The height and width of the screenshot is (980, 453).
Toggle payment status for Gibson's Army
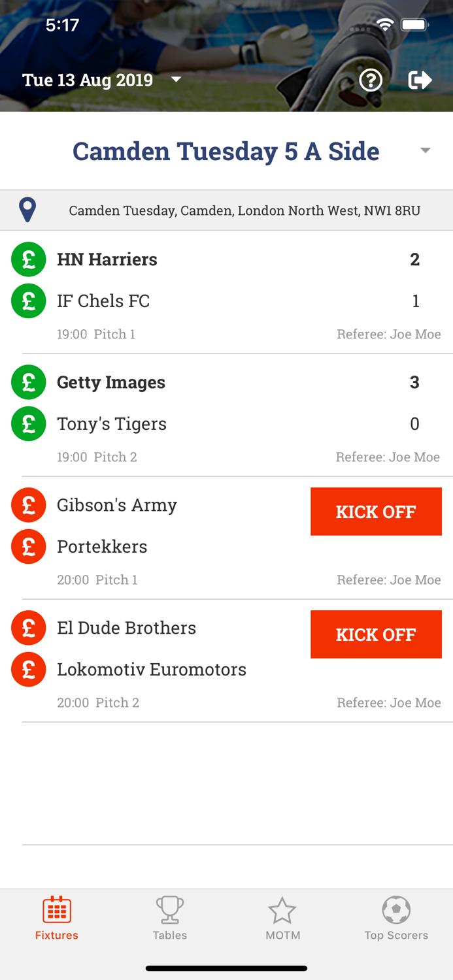[x=28, y=504]
